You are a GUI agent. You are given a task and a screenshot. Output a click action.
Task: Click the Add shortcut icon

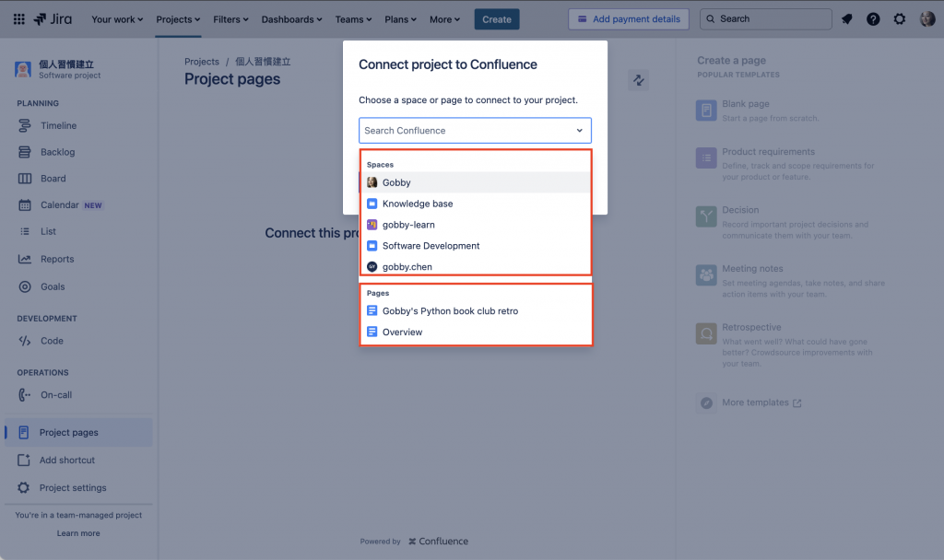click(23, 461)
